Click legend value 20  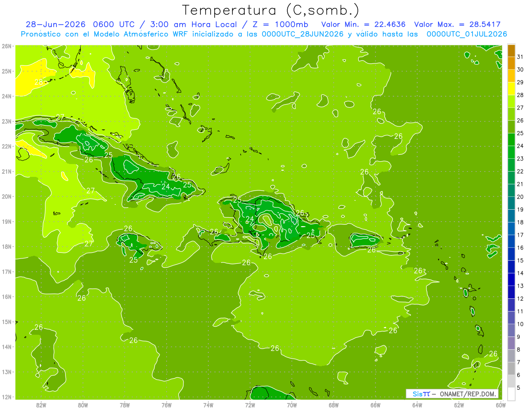tap(520, 197)
